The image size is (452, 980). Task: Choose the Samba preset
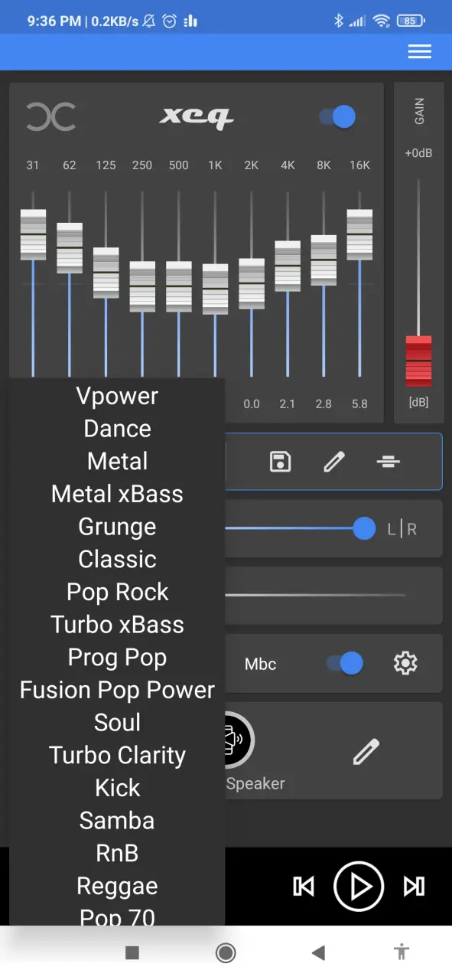(117, 821)
